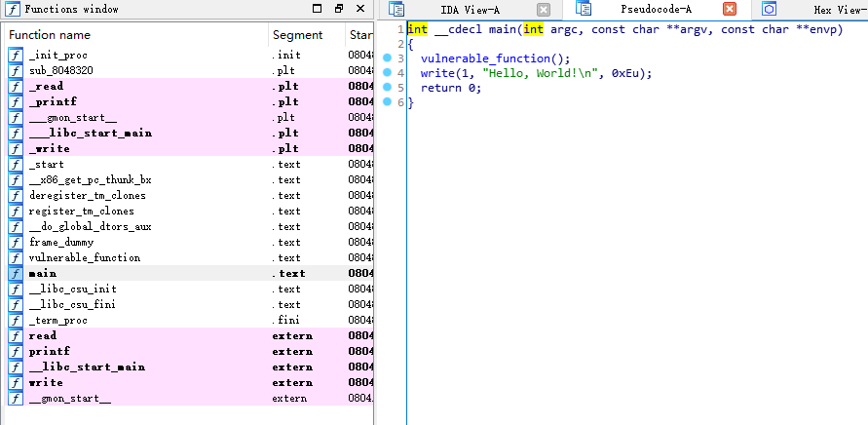
Task: Click the Pseudocode-A tab icon
Action: point(584,10)
